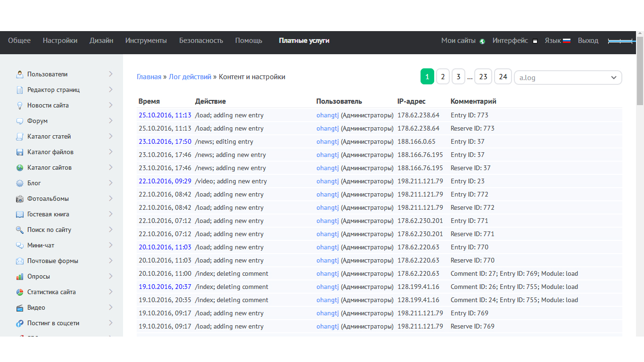Go to page 24 of log

point(503,76)
